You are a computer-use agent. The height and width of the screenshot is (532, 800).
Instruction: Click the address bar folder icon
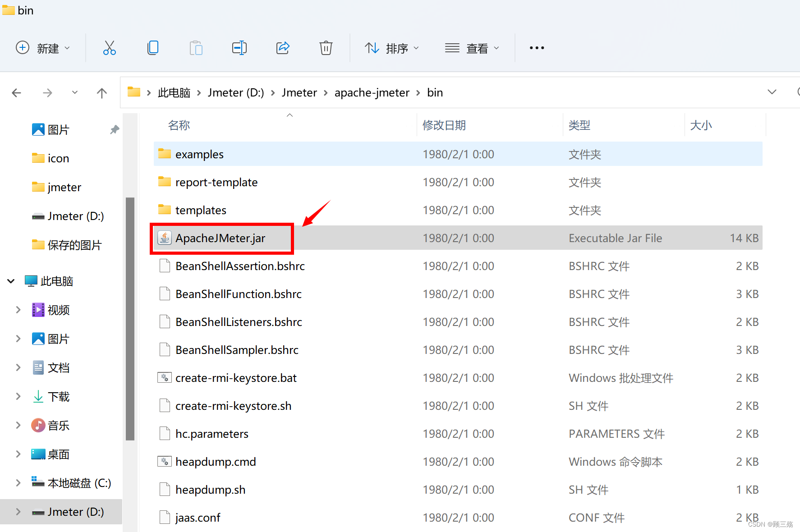(x=134, y=92)
